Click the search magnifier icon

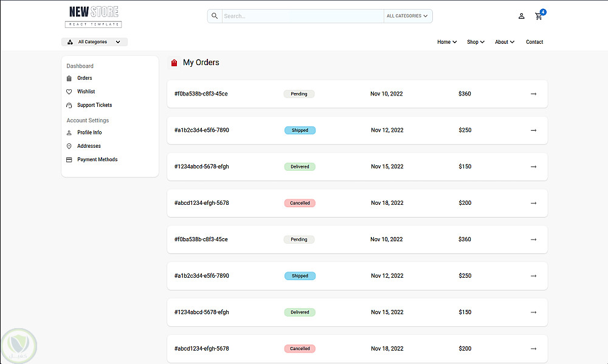pos(215,16)
